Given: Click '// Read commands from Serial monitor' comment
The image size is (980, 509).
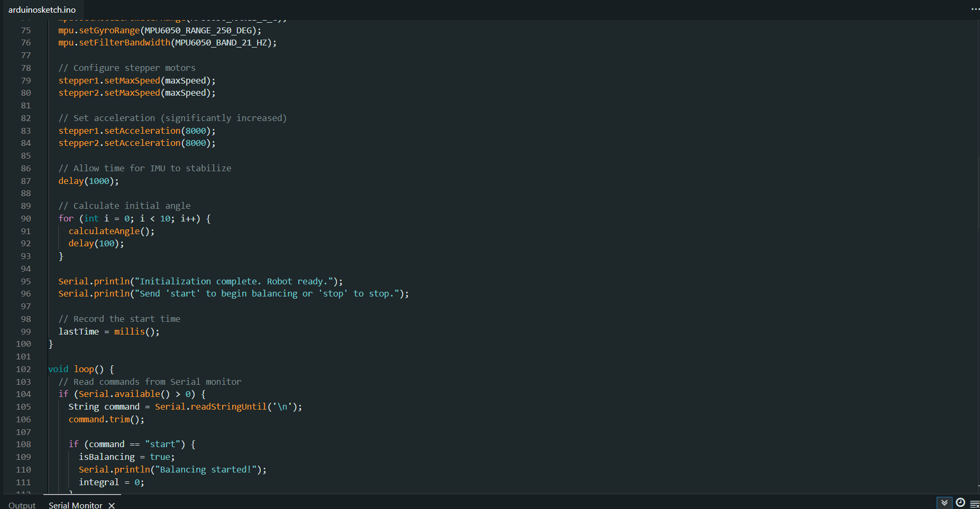Looking at the screenshot, I should coord(150,382).
